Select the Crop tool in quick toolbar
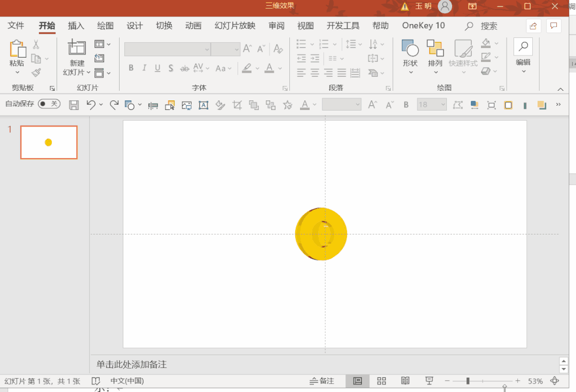 click(x=238, y=105)
